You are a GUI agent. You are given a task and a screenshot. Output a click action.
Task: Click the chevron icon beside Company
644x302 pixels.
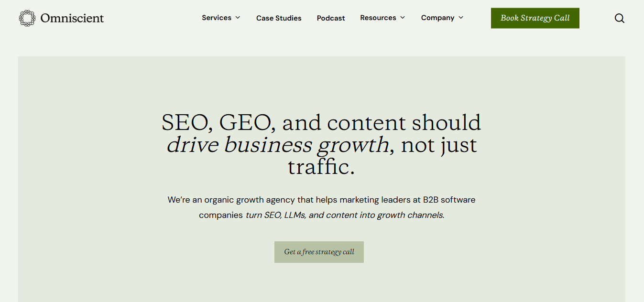[461, 18]
